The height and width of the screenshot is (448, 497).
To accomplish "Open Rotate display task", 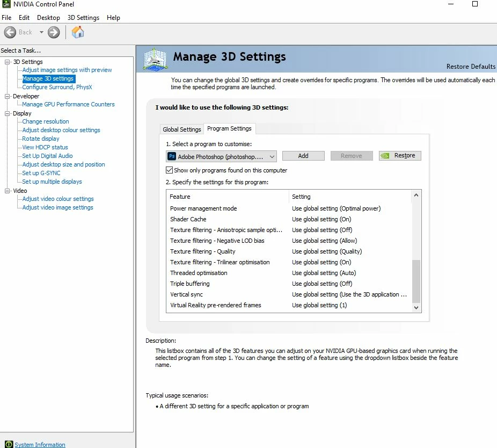I will click(41, 139).
